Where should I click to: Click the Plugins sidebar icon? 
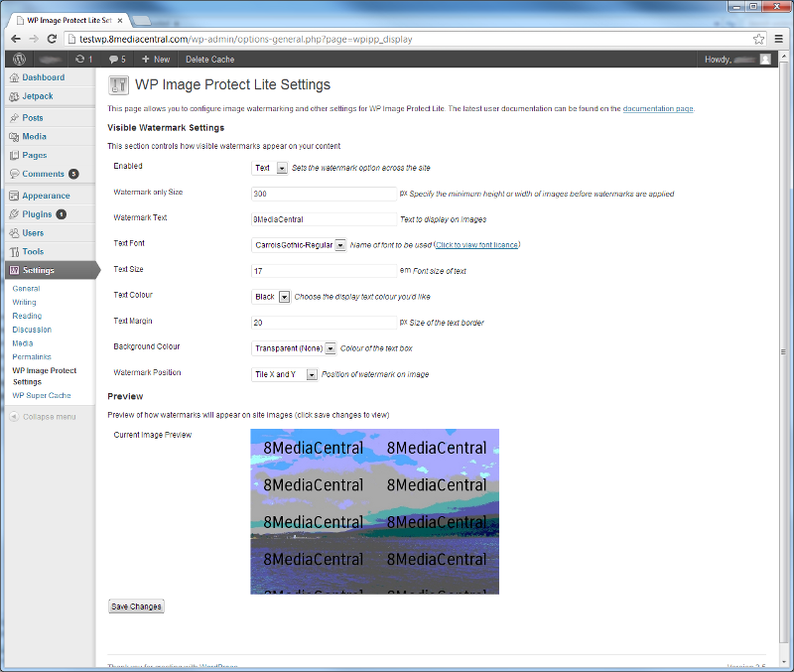pyautogui.click(x=14, y=214)
